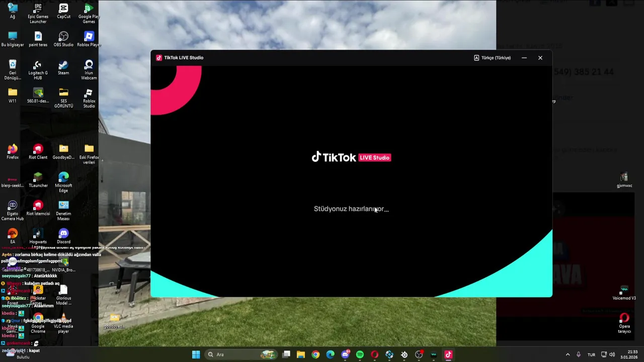644x362 pixels.
Task: Open VLC media player desktop shortcut
Action: (x=63, y=323)
